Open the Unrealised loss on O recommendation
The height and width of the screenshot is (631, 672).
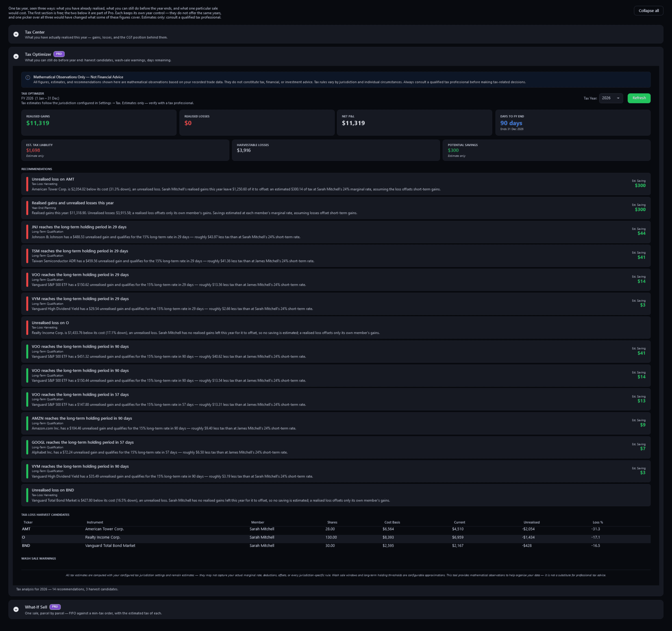point(335,328)
